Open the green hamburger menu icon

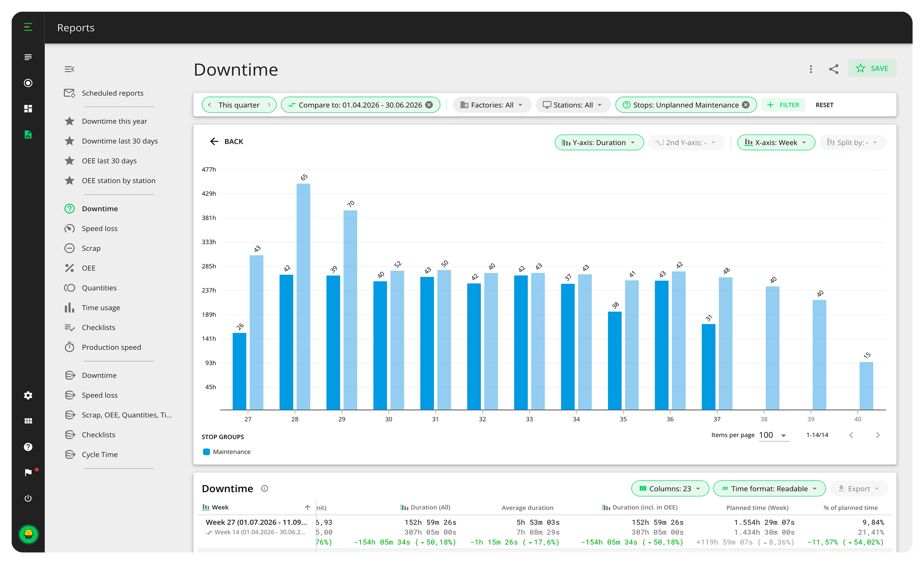(28, 27)
